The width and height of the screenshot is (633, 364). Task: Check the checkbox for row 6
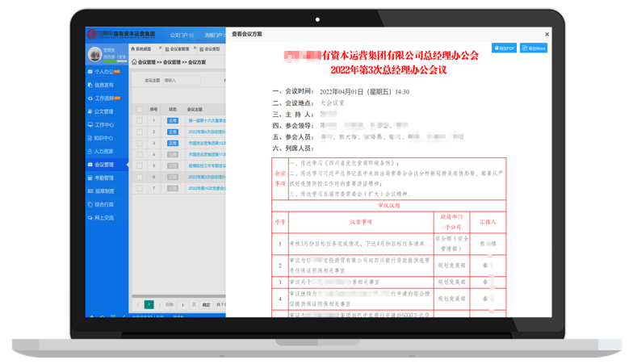click(x=139, y=178)
